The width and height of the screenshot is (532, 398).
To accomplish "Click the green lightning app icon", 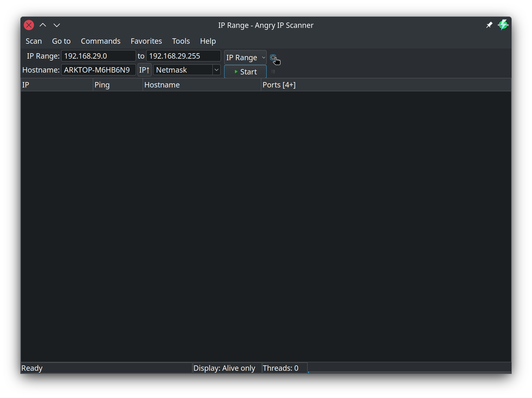I will 503,25.
